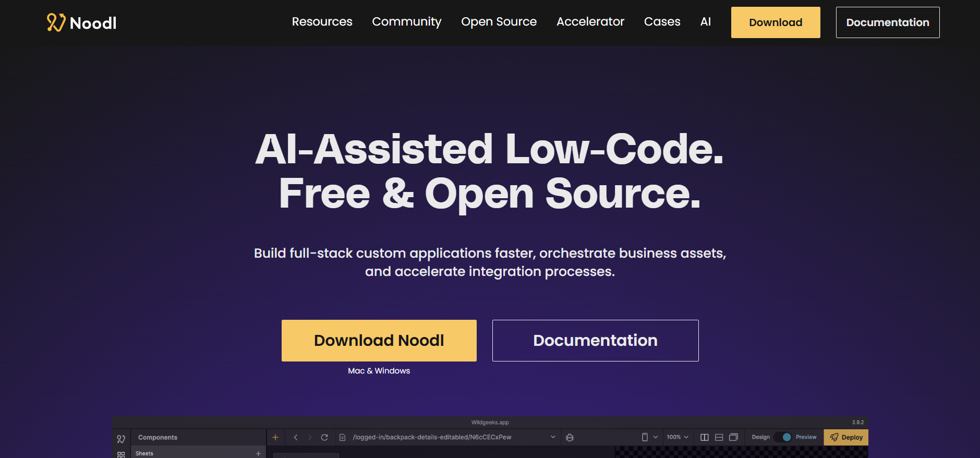The height and width of the screenshot is (458, 980).
Task: Click the bug debug icon
Action: click(570, 437)
